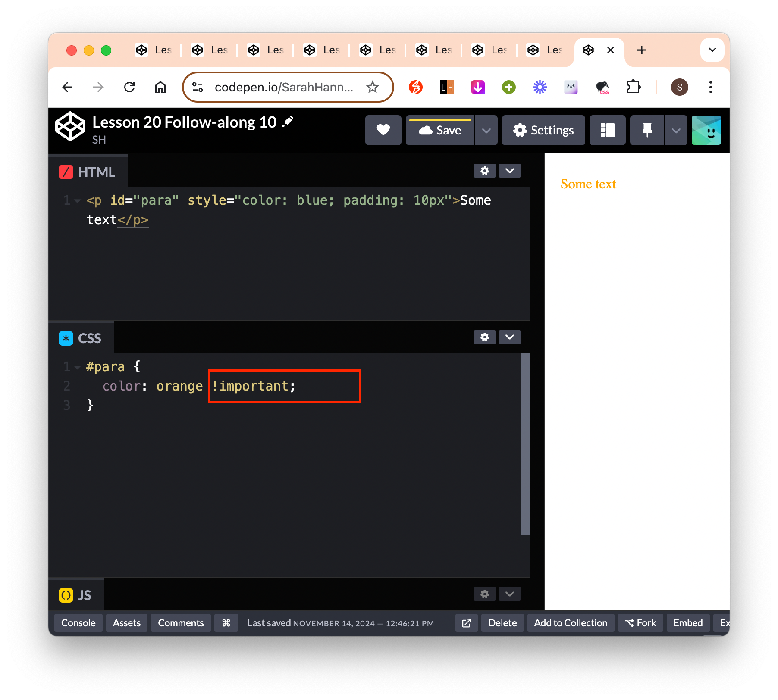
Task: Click the CodePen logo in header
Action: [70, 127]
